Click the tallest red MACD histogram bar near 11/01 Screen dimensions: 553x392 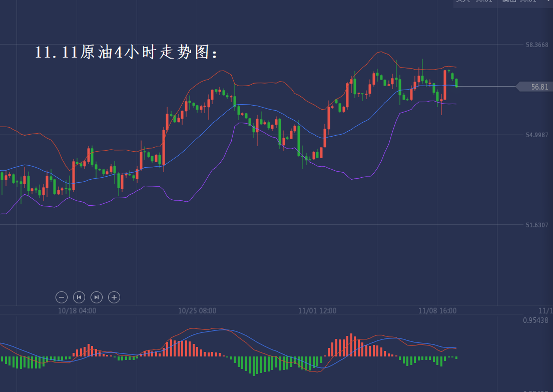click(x=351, y=345)
